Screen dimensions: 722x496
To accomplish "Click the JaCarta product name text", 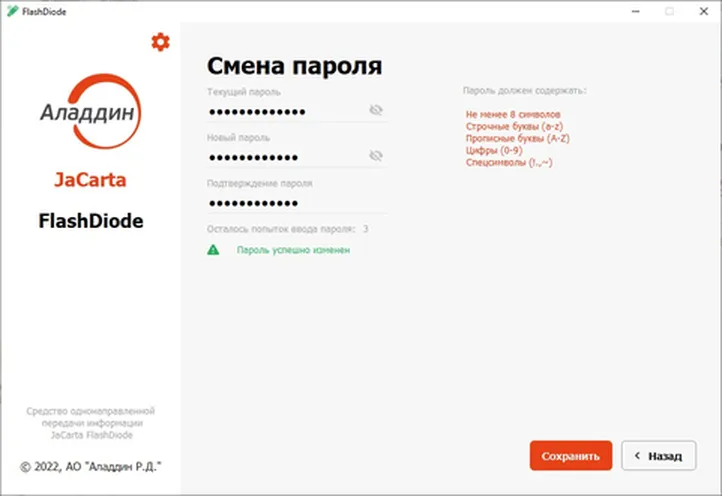I will [90, 180].
